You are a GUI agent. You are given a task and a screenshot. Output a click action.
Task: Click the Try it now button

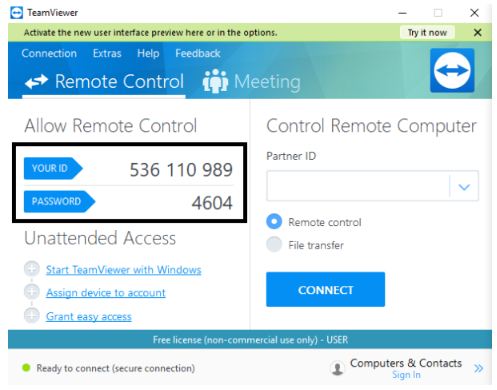tap(427, 32)
